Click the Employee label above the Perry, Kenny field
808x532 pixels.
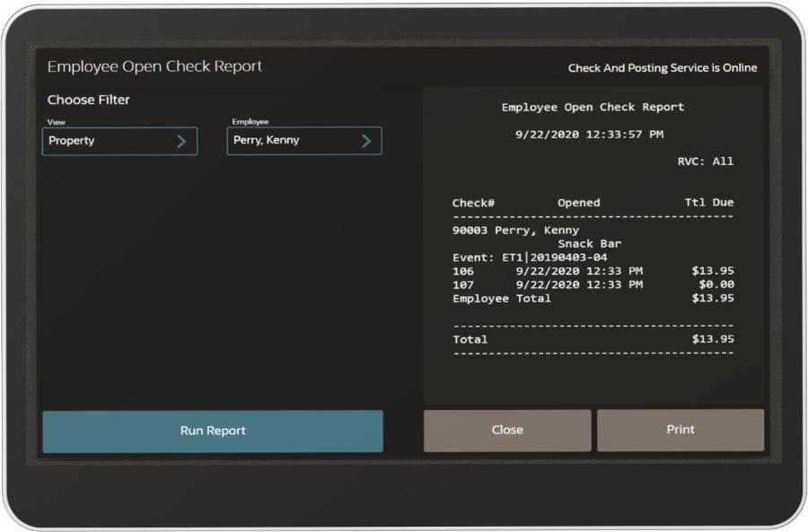click(x=250, y=121)
